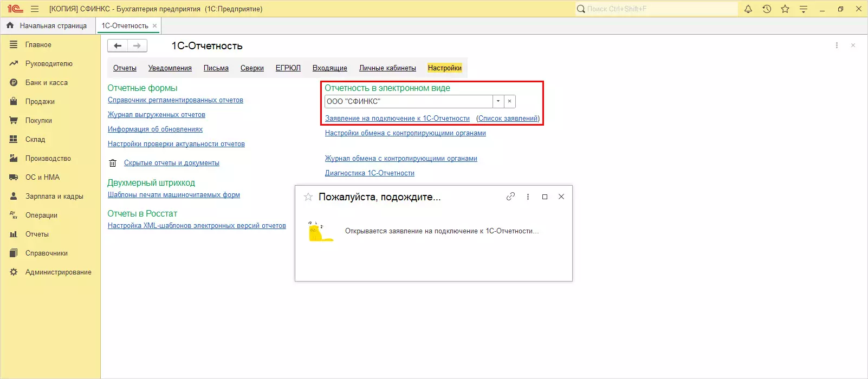Open Журнал обмена с контролирующими органами
The height and width of the screenshot is (379, 868).
[401, 159]
